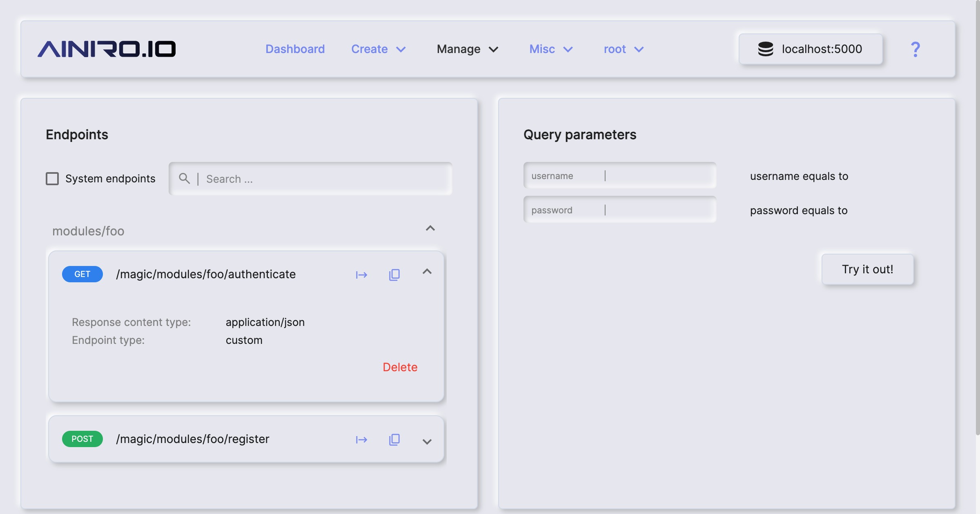980x514 pixels.
Task: Delete the authenticate endpoint
Action: (x=400, y=367)
